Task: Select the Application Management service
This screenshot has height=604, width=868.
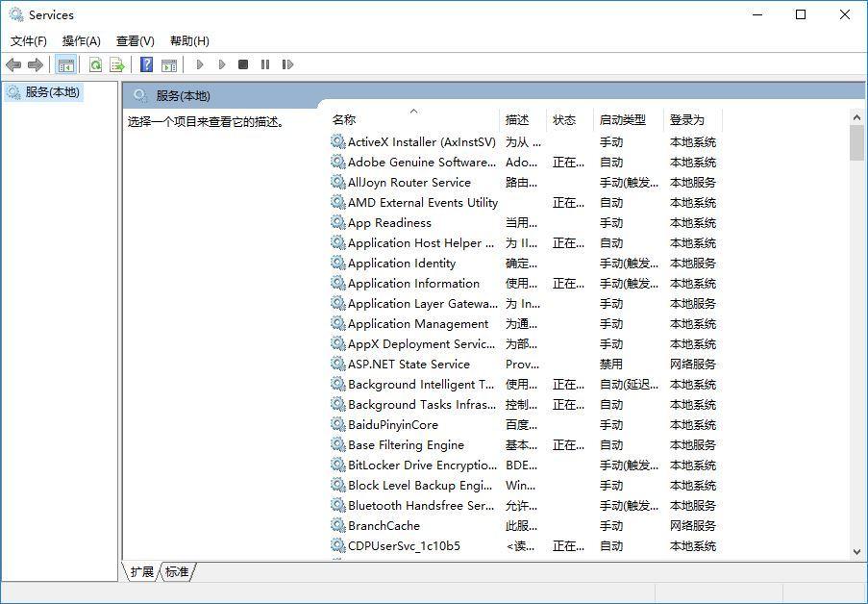Action: click(526, 323)
